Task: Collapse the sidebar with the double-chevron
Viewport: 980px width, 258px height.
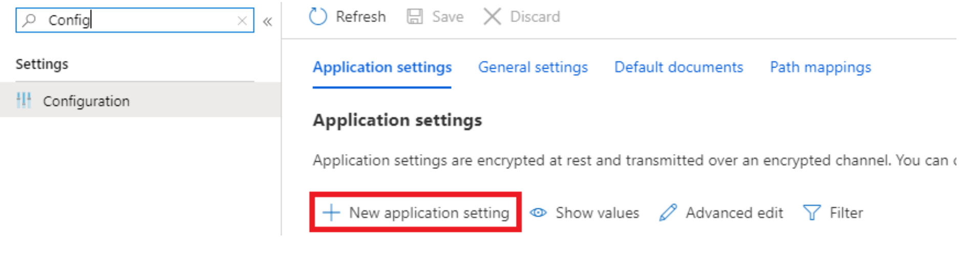Action: [x=267, y=21]
